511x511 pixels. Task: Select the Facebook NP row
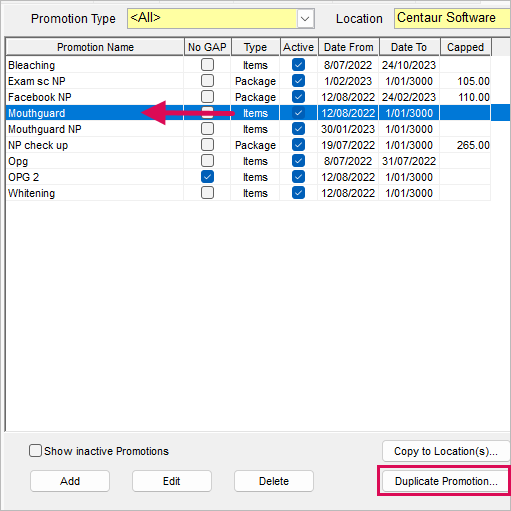pyautogui.click(x=248, y=97)
